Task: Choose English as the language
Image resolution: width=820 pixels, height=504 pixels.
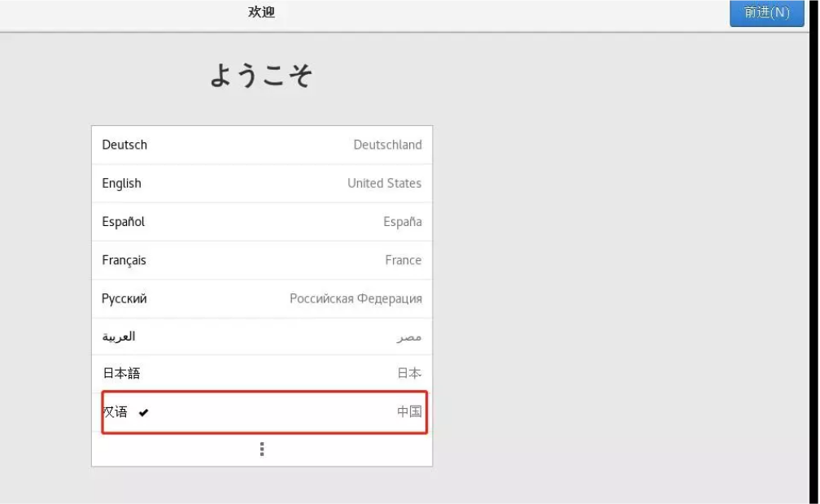Action: tap(121, 184)
